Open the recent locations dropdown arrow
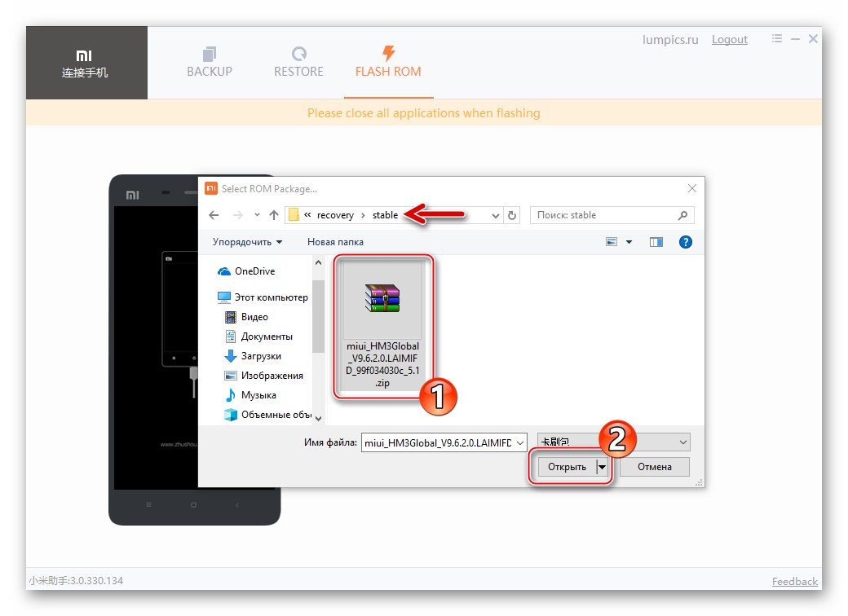This screenshot has height=616, width=848. point(257,215)
